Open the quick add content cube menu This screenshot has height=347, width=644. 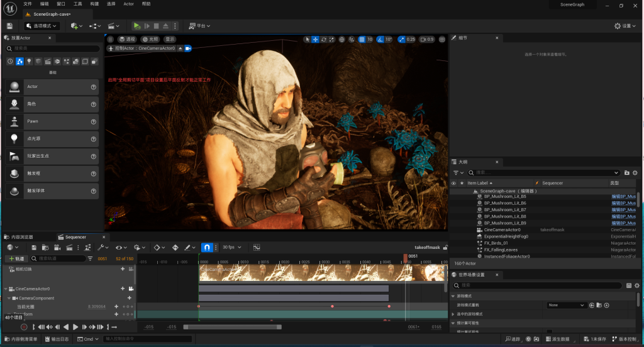click(x=76, y=26)
